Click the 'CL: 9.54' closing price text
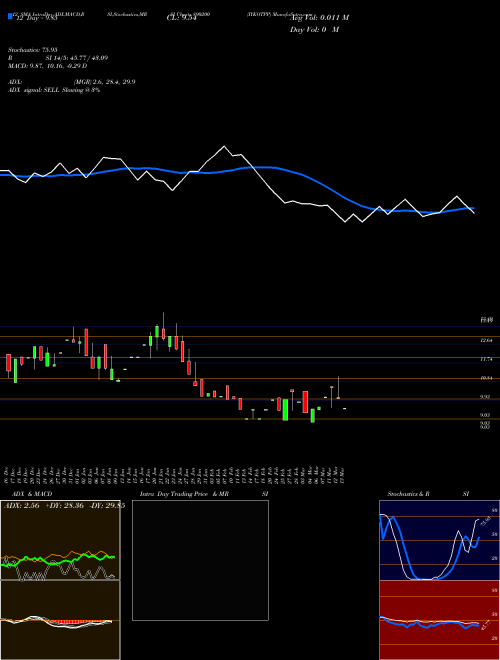This screenshot has height=660, width=500. click(181, 18)
